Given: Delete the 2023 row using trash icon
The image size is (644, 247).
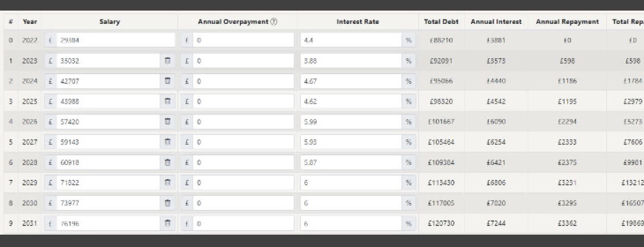Looking at the screenshot, I should [168, 61].
